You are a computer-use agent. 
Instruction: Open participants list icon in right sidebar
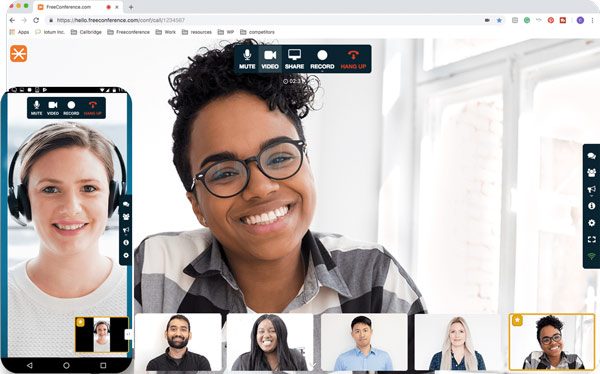click(592, 173)
